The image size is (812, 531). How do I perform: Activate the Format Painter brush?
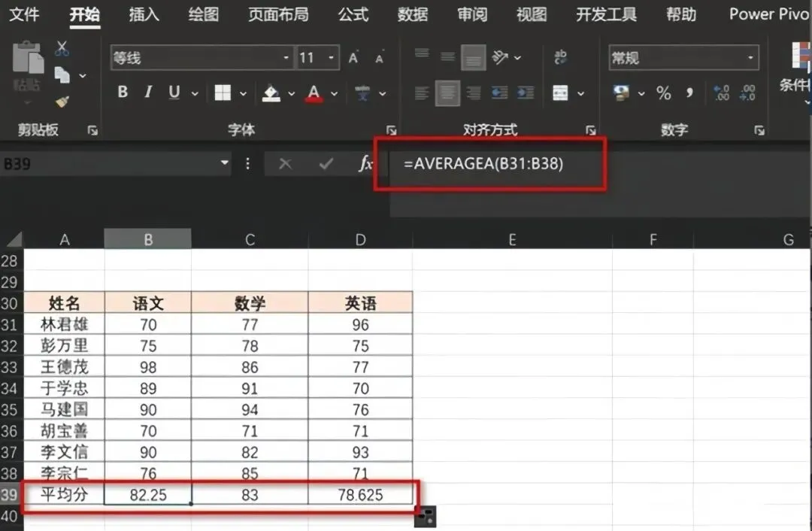62,102
